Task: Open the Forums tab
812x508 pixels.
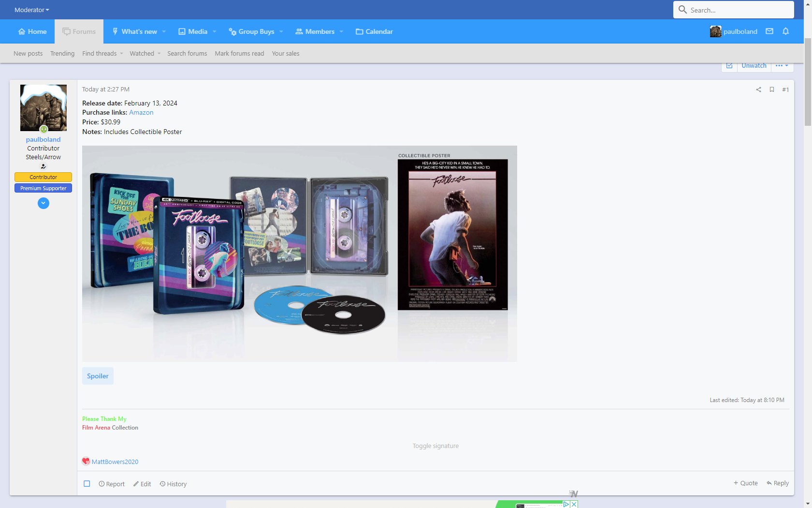Action: tap(79, 31)
